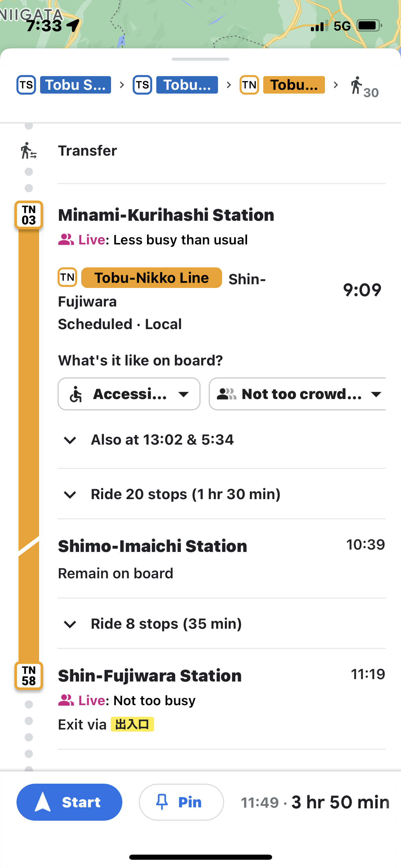Tap the first TS line badge icon

(26, 85)
